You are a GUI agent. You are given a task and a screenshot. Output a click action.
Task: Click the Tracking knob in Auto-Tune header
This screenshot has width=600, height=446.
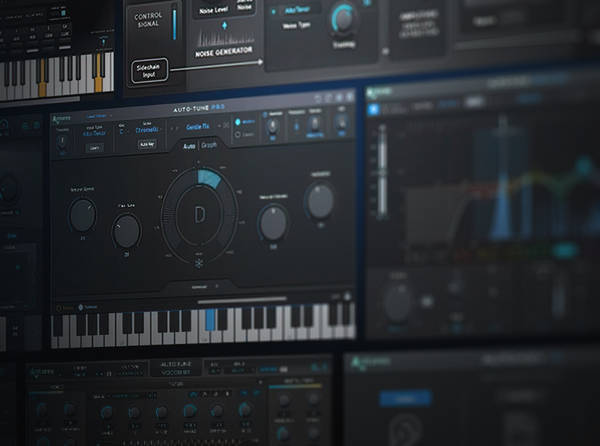pos(62,139)
